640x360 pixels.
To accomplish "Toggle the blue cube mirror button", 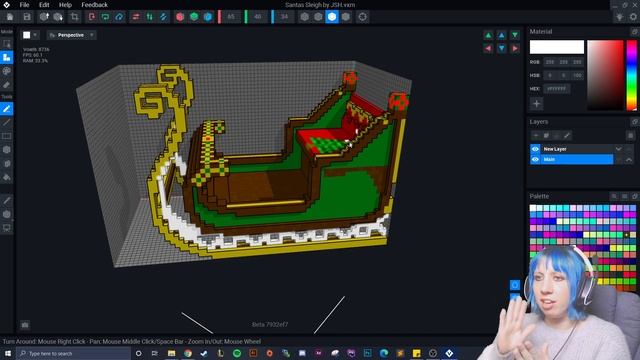I will pyautogui.click(x=208, y=17).
